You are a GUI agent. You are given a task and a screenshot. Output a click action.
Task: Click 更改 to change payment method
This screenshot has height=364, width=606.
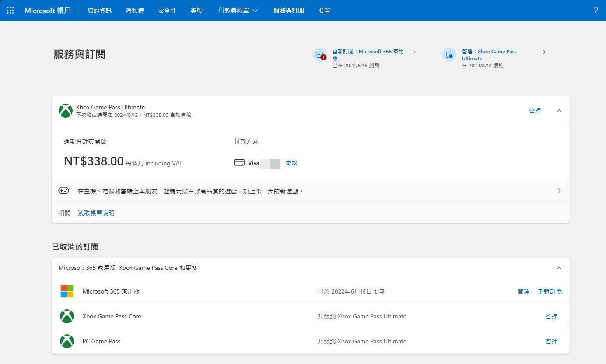[291, 162]
